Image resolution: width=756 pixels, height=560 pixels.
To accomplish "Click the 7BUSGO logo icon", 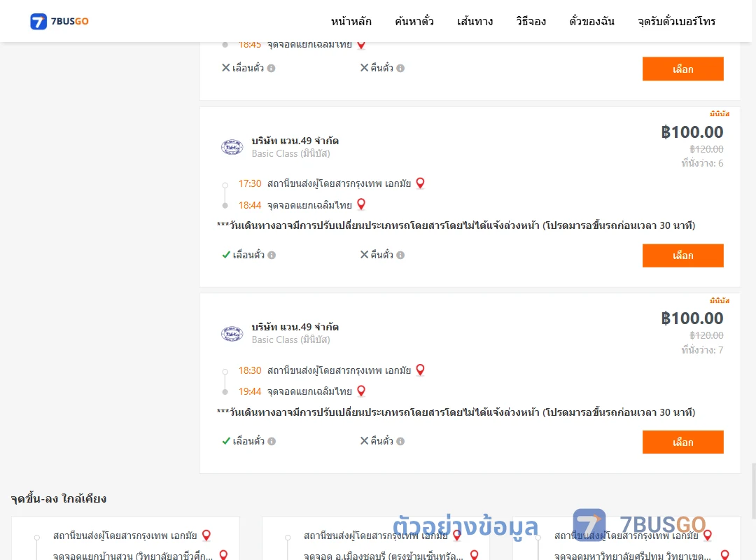I will pos(38,21).
